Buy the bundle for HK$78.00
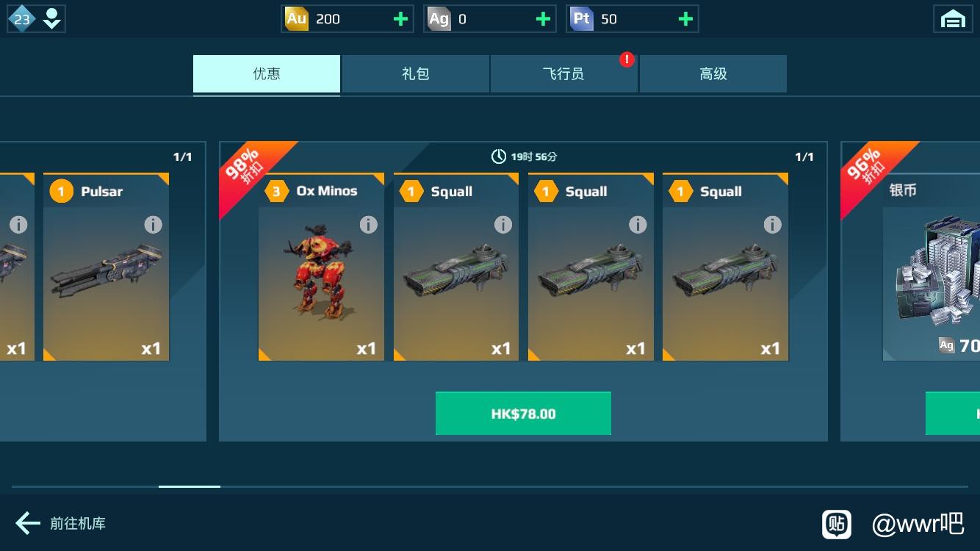Screen dimensions: 980x551 pyautogui.click(x=523, y=414)
